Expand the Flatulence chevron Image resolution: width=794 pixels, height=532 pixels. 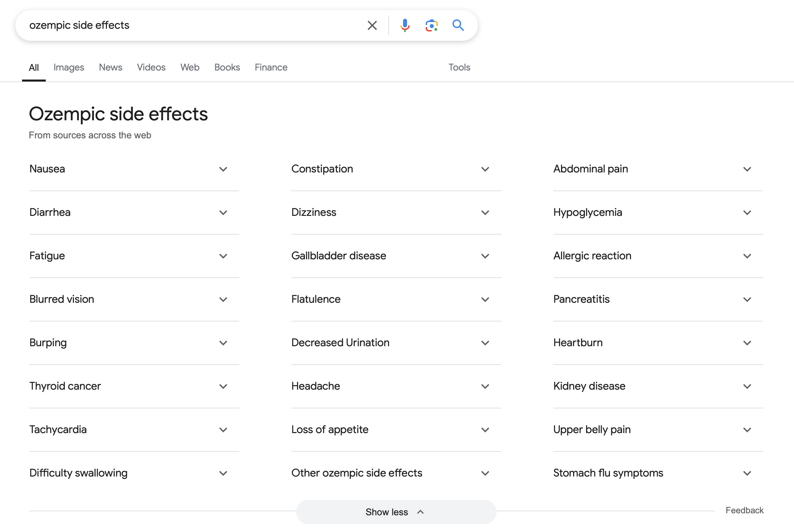pyautogui.click(x=485, y=300)
